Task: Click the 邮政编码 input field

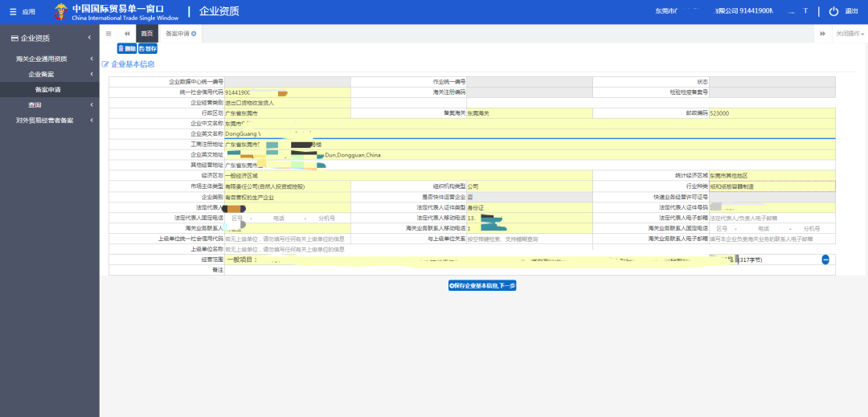Action: pos(772,113)
